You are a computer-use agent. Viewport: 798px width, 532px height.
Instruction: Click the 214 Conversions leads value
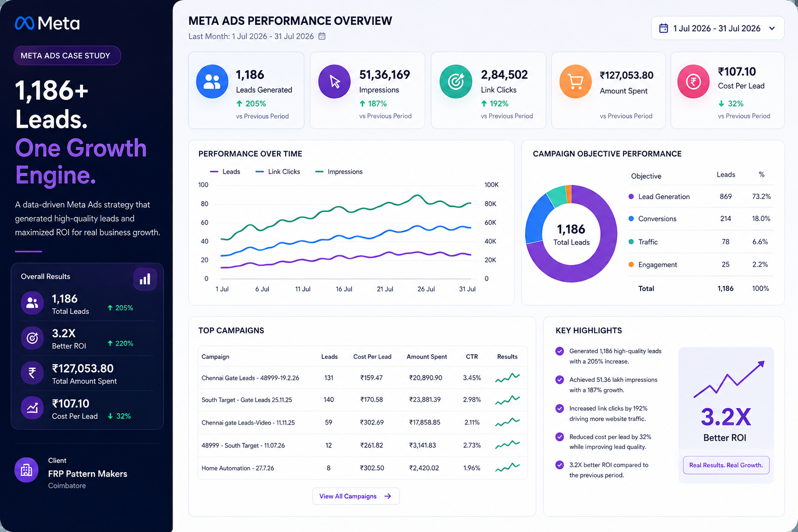click(x=726, y=219)
